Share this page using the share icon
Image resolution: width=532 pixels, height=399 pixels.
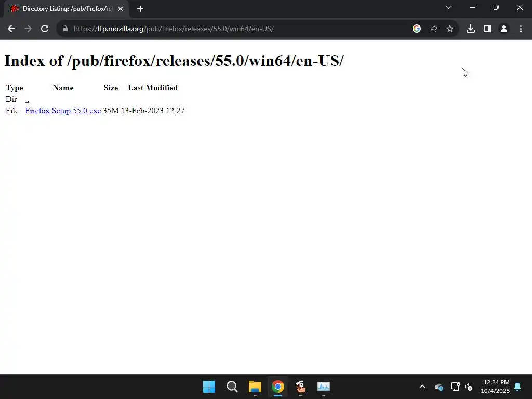433,29
